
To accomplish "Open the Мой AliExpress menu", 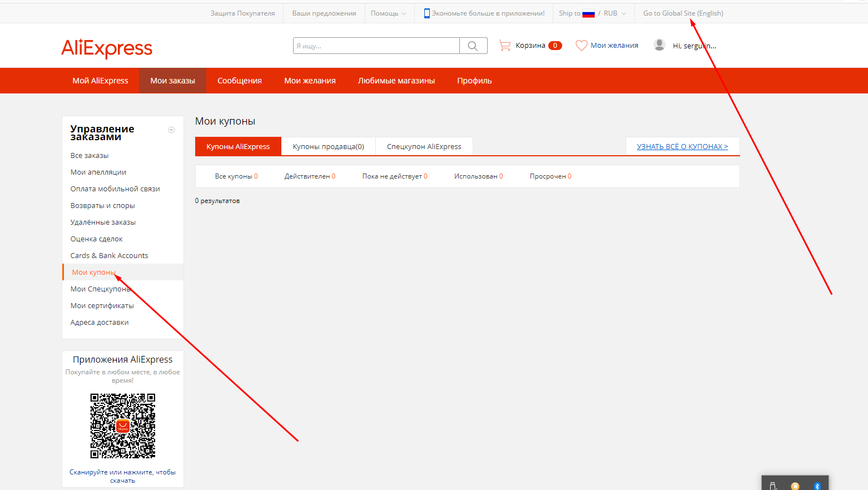I will coord(100,81).
